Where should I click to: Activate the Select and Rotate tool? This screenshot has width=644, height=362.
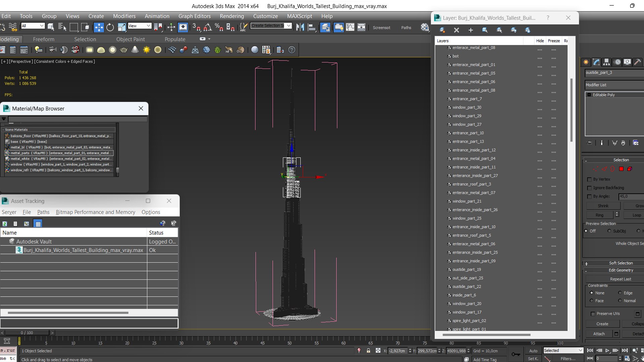(x=110, y=27)
